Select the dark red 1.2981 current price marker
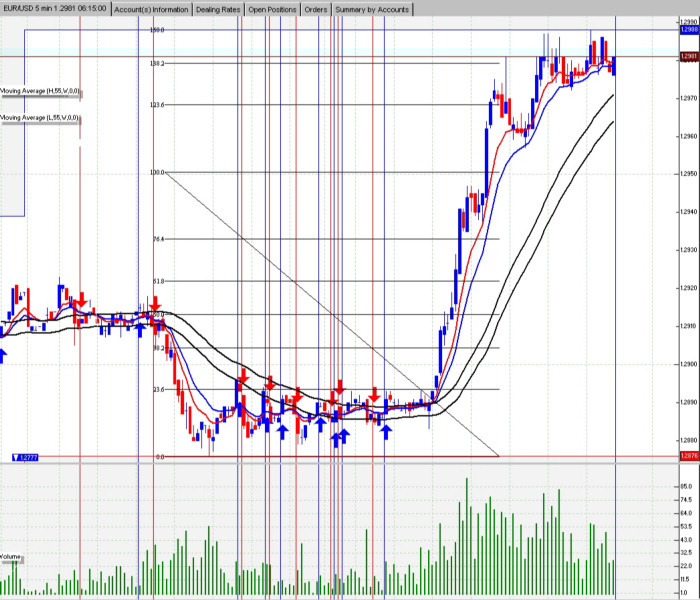700x600 pixels. click(689, 56)
